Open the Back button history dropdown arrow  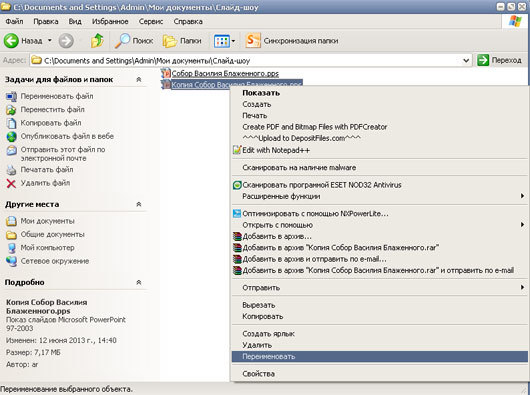tap(50, 41)
